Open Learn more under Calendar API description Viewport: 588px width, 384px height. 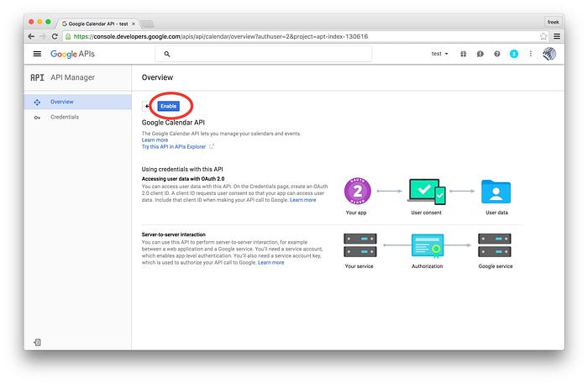(155, 139)
